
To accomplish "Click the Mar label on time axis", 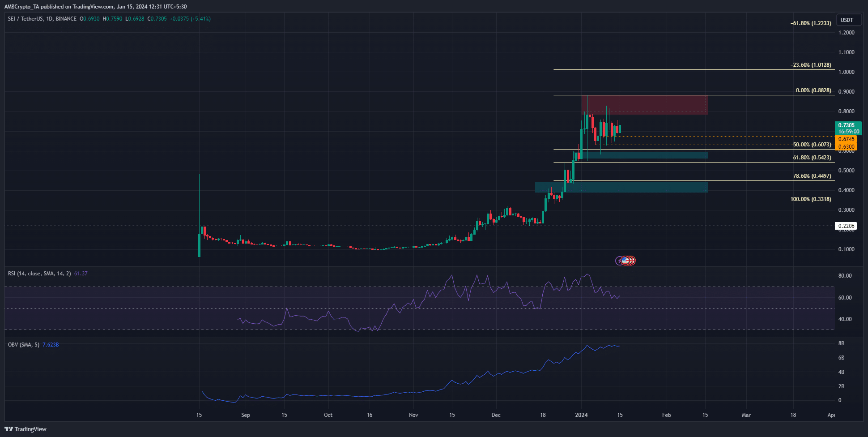I will (x=746, y=415).
